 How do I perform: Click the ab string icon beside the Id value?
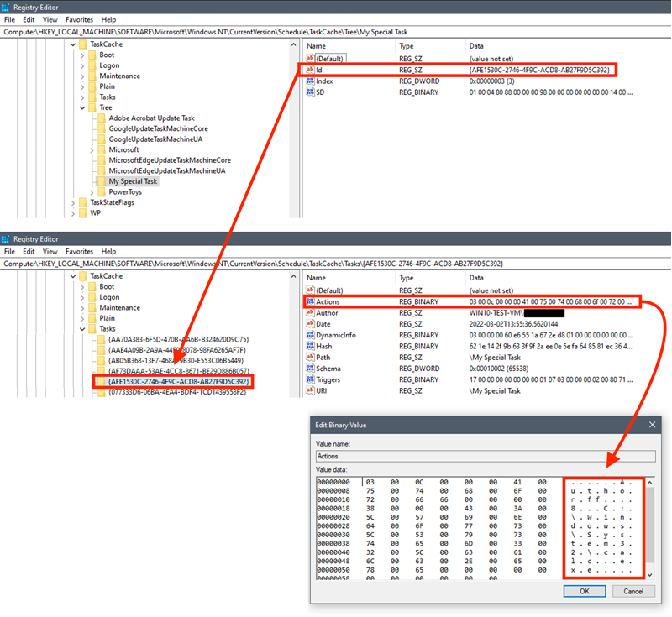[x=310, y=70]
